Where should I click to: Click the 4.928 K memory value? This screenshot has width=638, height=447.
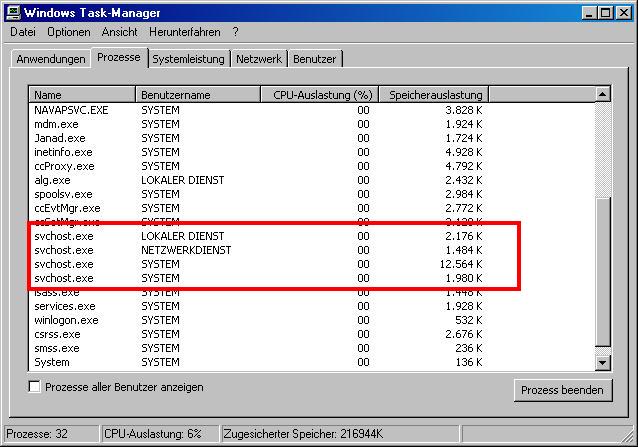click(x=463, y=152)
